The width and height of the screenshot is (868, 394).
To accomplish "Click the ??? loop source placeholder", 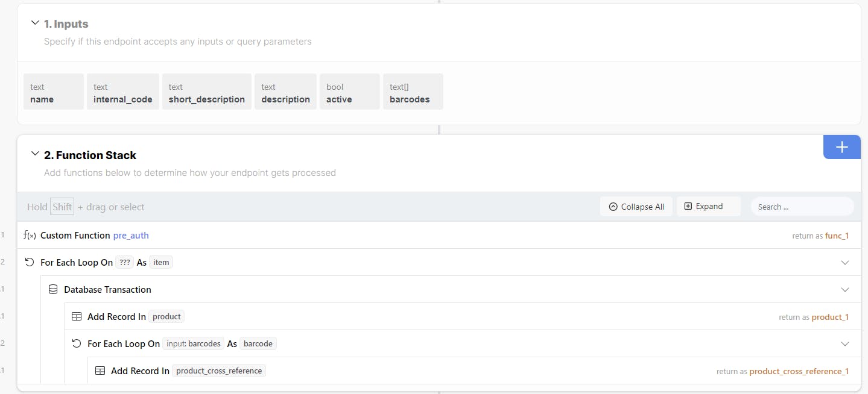I will [125, 263].
